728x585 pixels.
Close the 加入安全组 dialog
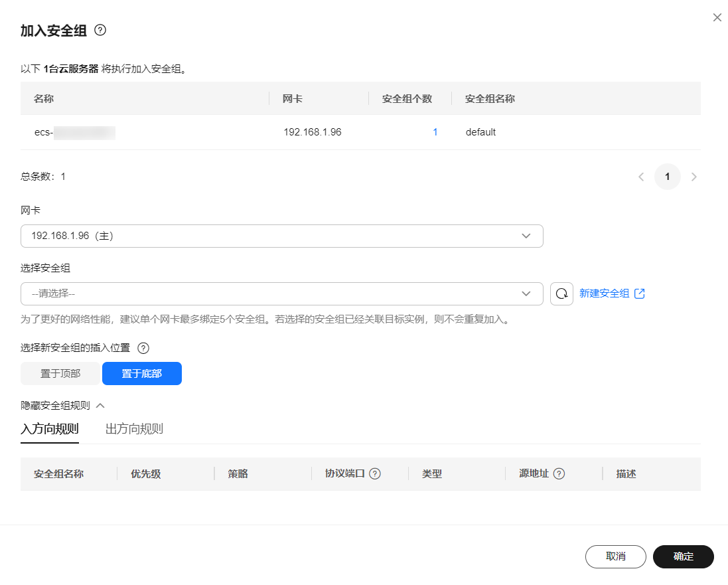[x=717, y=17]
